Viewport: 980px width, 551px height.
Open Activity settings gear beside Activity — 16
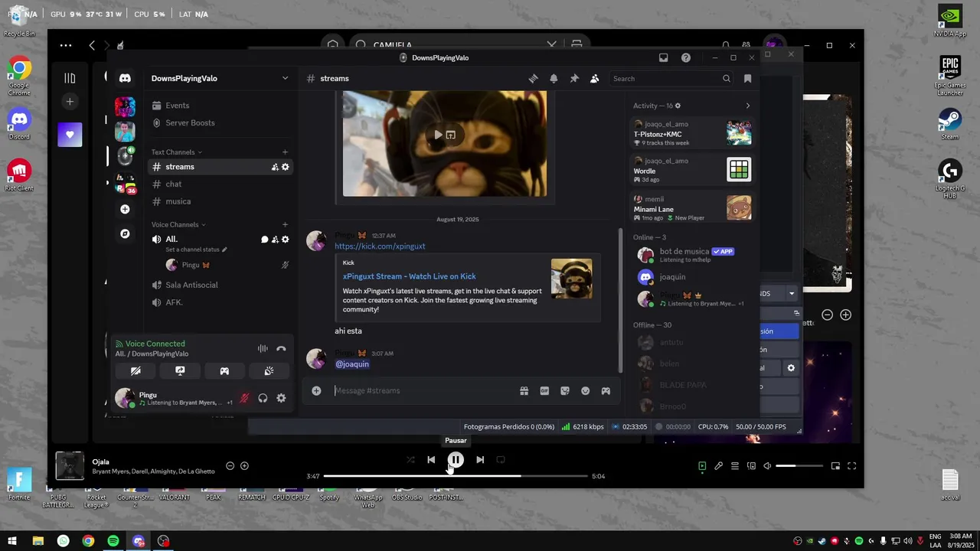point(678,106)
